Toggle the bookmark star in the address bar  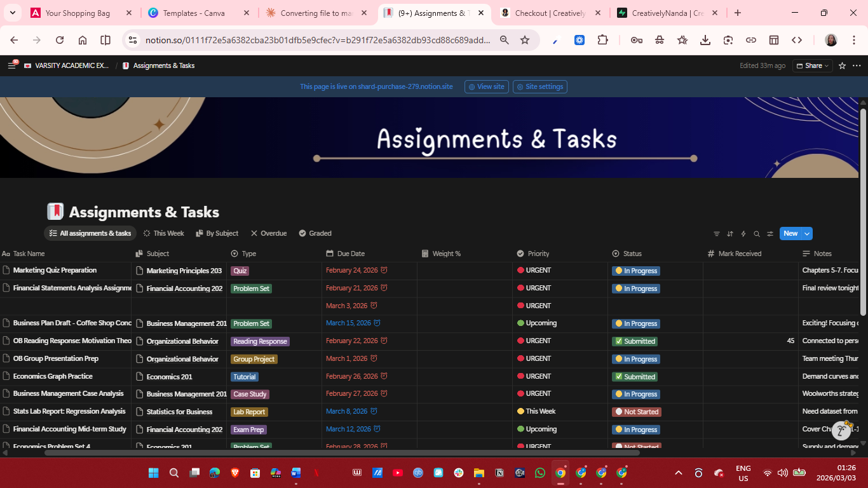[x=525, y=39]
